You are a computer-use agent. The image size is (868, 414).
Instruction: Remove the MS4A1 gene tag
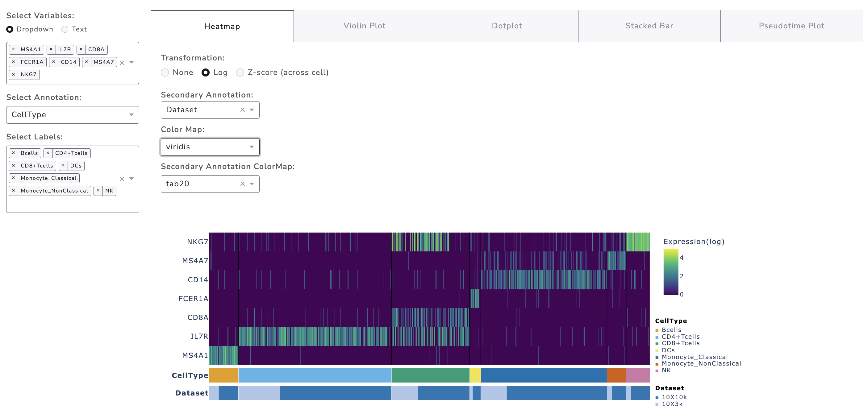tap(14, 50)
